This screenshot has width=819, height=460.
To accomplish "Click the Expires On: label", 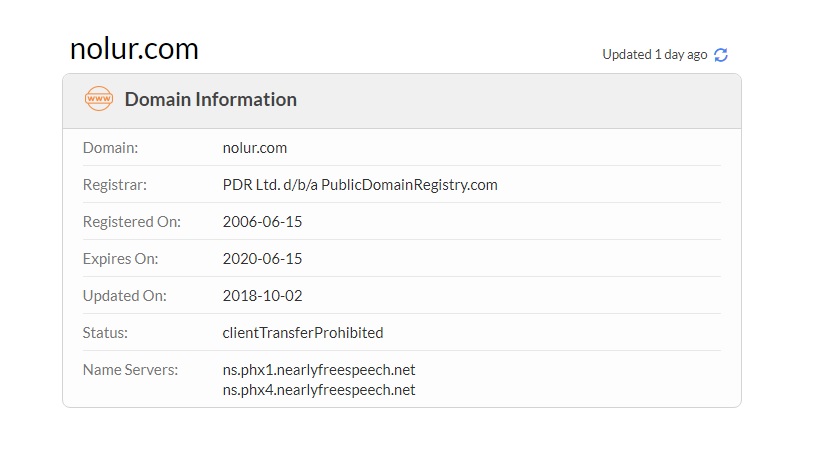I will (x=120, y=259).
